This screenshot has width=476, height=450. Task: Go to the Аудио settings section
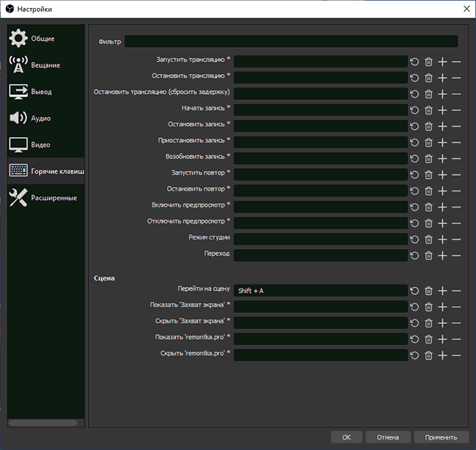point(46,118)
